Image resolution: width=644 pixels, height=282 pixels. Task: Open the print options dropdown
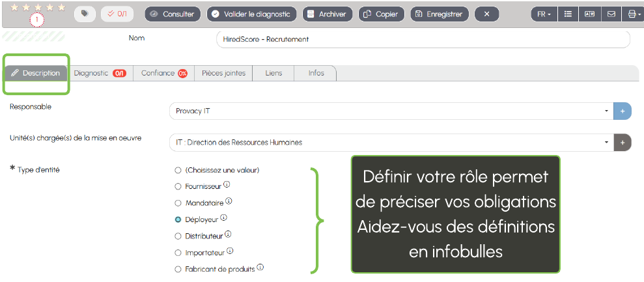point(632,14)
